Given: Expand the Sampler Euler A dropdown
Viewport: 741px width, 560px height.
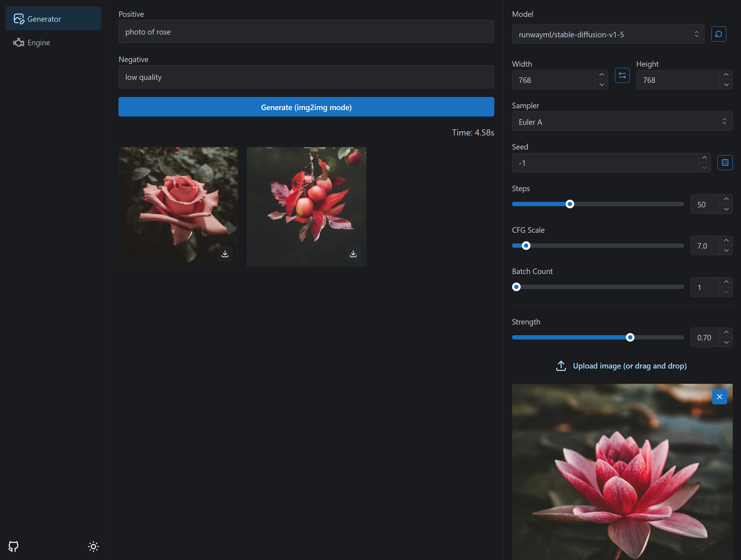Looking at the screenshot, I should [622, 121].
